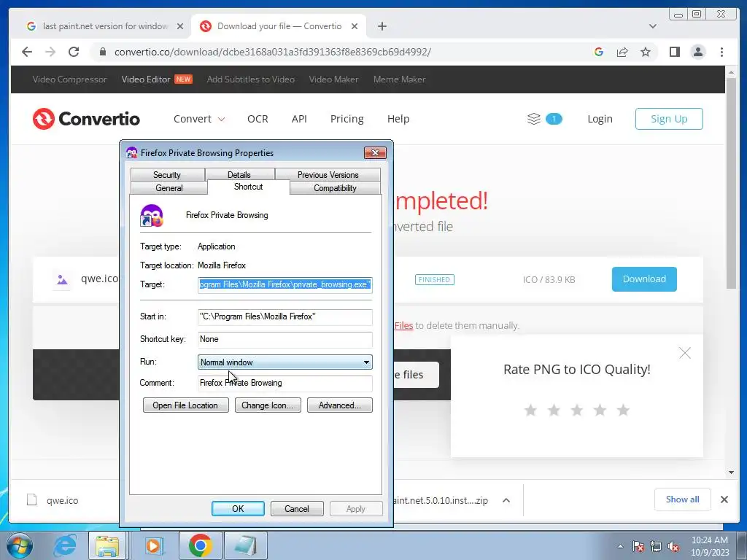This screenshot has height=560, width=747.
Task: Reload the Convertio page
Action: (x=74, y=52)
